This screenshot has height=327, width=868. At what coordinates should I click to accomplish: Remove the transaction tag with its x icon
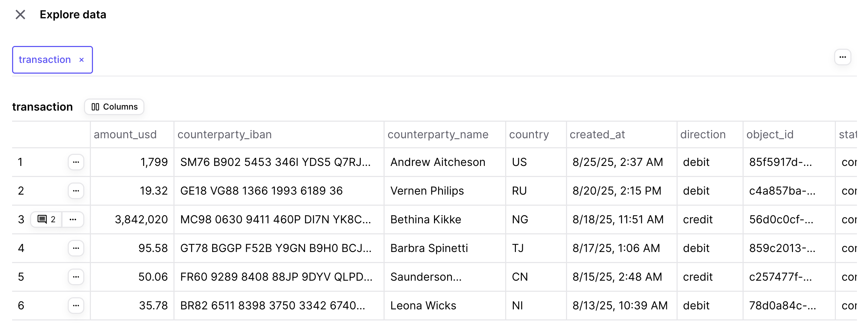82,60
